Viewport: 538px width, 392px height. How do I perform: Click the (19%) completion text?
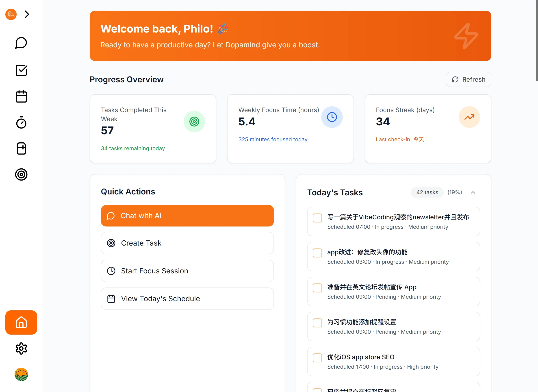455,192
